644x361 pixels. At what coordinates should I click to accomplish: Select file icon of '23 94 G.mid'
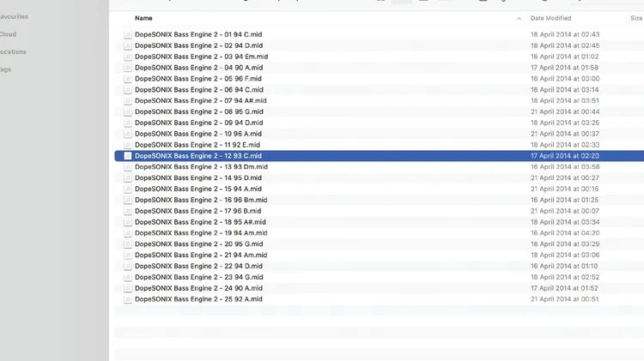click(x=128, y=278)
